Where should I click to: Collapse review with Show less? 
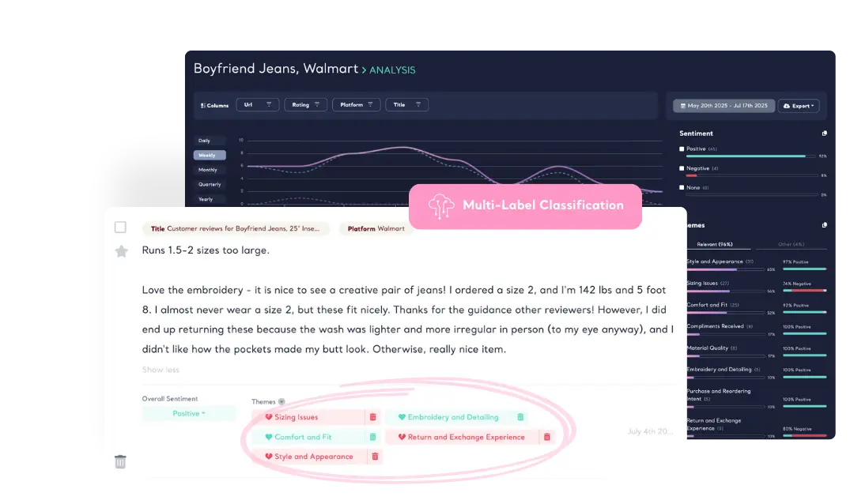pyautogui.click(x=161, y=370)
